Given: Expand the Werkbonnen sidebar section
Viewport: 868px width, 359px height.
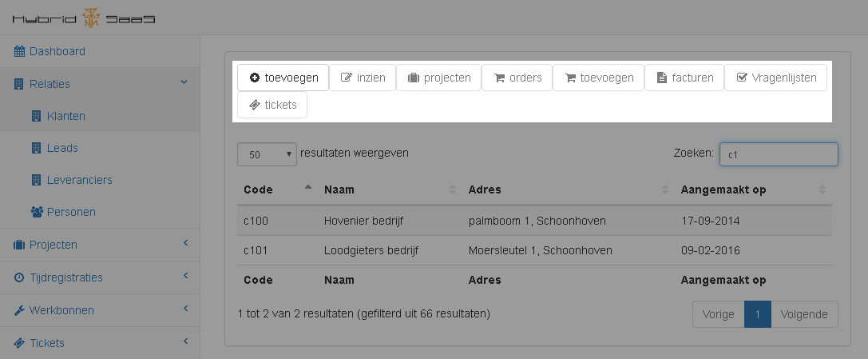Looking at the screenshot, I should point(184,309).
